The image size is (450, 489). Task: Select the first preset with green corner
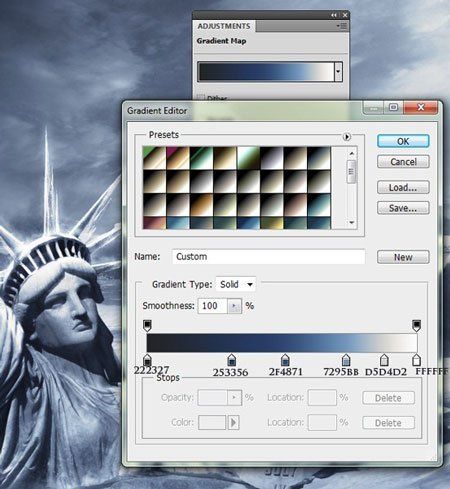(154, 158)
